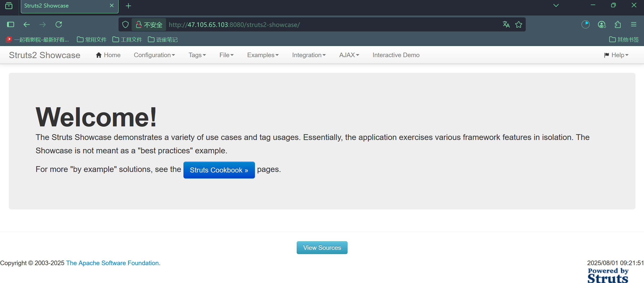Open the insecure connection (不安全) indicator

click(149, 25)
